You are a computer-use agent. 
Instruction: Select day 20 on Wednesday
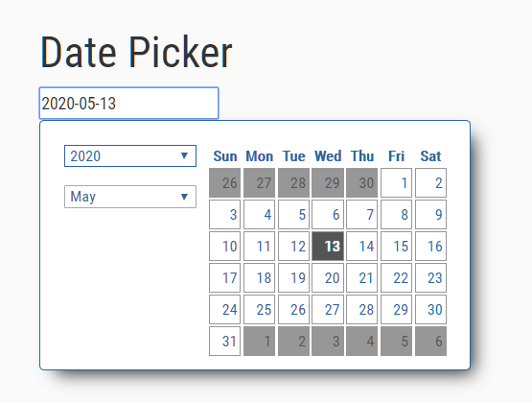tap(328, 277)
